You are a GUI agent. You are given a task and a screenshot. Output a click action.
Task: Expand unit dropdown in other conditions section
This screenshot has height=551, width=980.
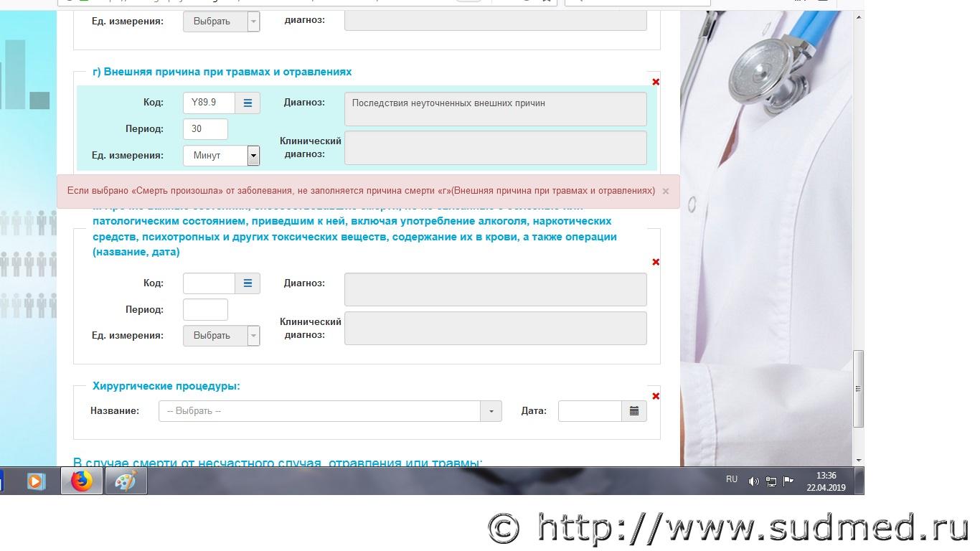pos(253,336)
